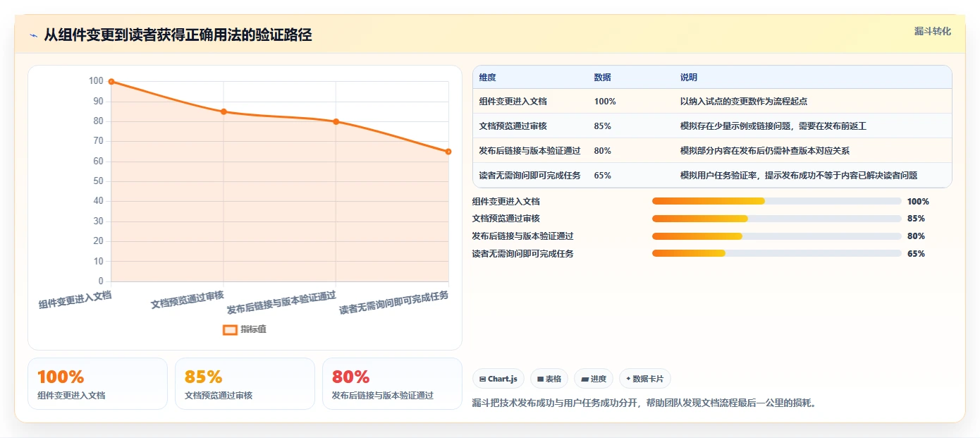Click the chart data point at 65
980x438 pixels.
pyautogui.click(x=448, y=152)
